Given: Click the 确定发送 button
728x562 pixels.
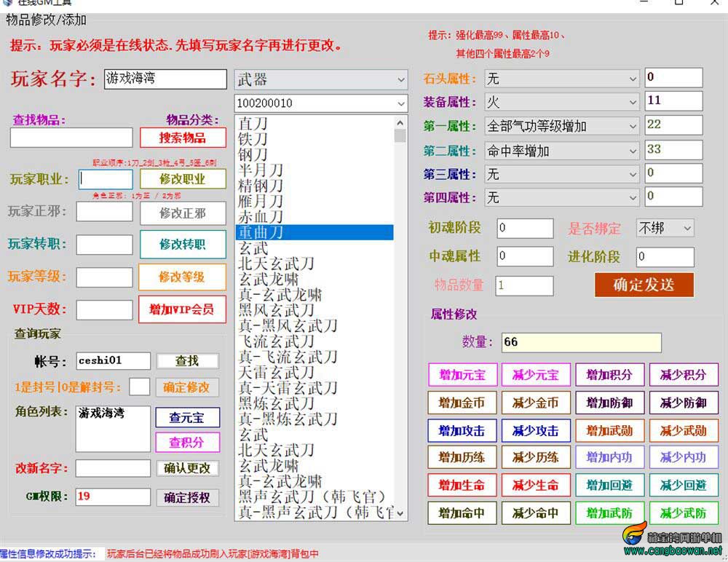Looking at the screenshot, I should pyautogui.click(x=644, y=284).
